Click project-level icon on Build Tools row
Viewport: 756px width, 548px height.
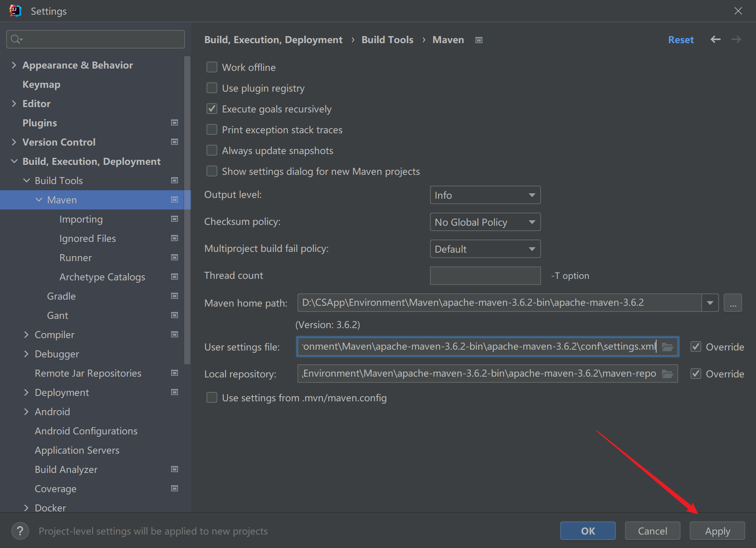175,180
